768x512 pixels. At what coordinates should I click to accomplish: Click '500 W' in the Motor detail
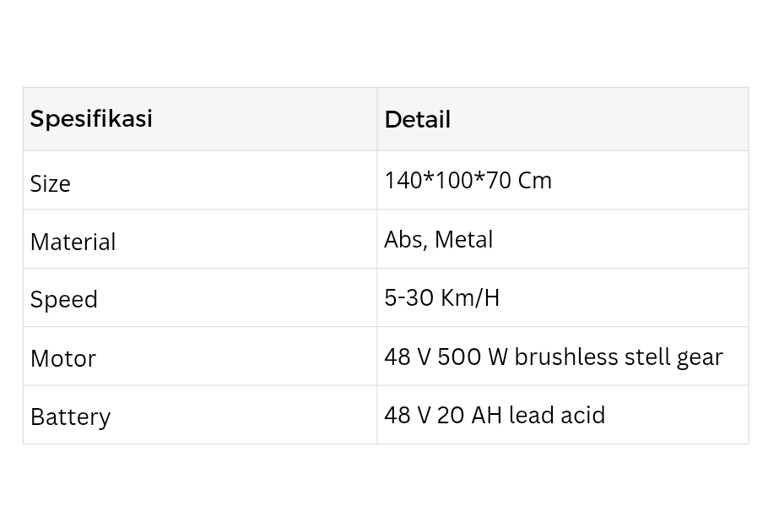click(x=473, y=357)
